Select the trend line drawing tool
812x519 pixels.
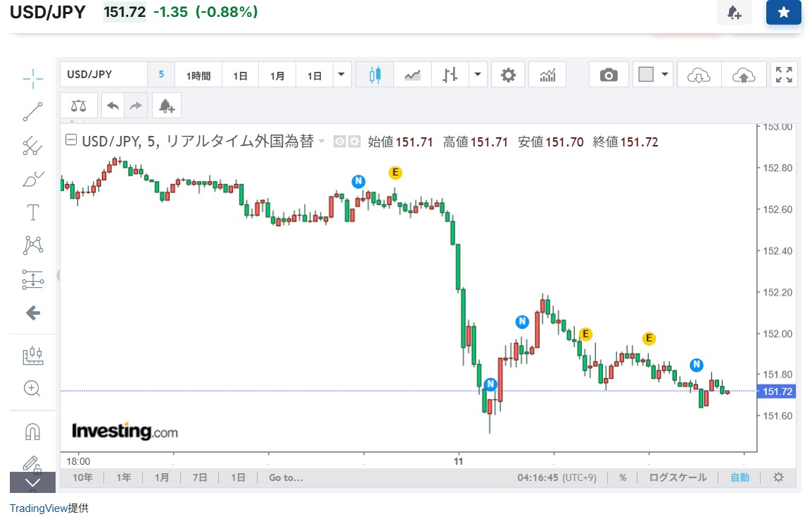point(32,112)
